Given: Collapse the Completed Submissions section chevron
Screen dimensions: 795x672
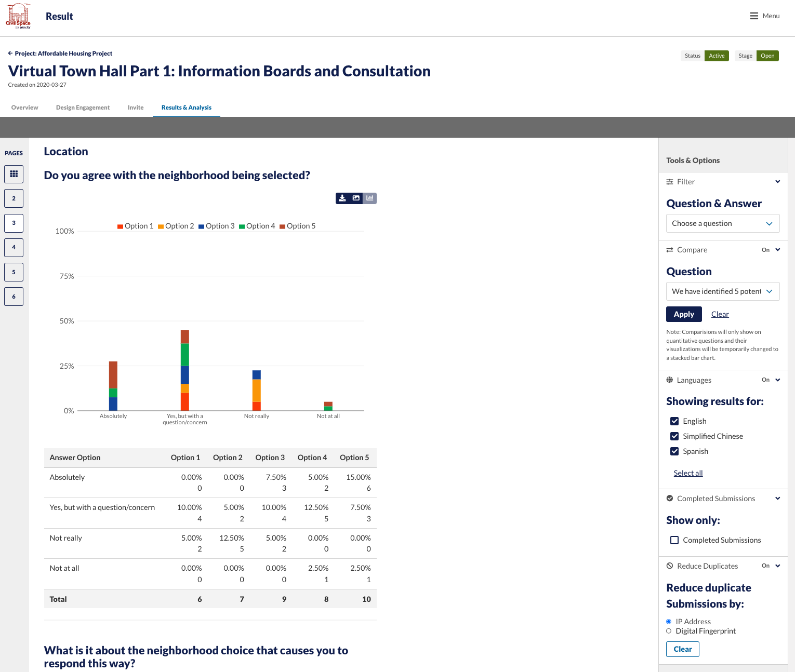Looking at the screenshot, I should tap(778, 498).
